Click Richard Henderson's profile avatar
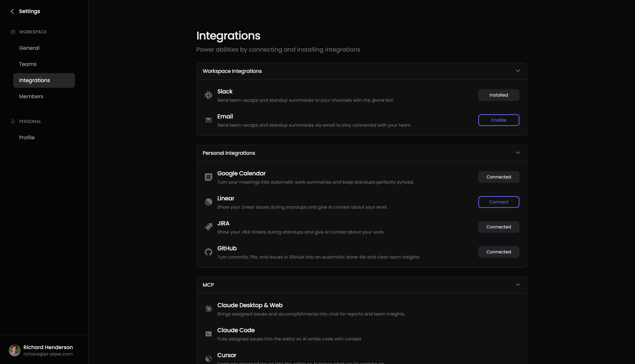The width and height of the screenshot is (635, 364). point(14,350)
